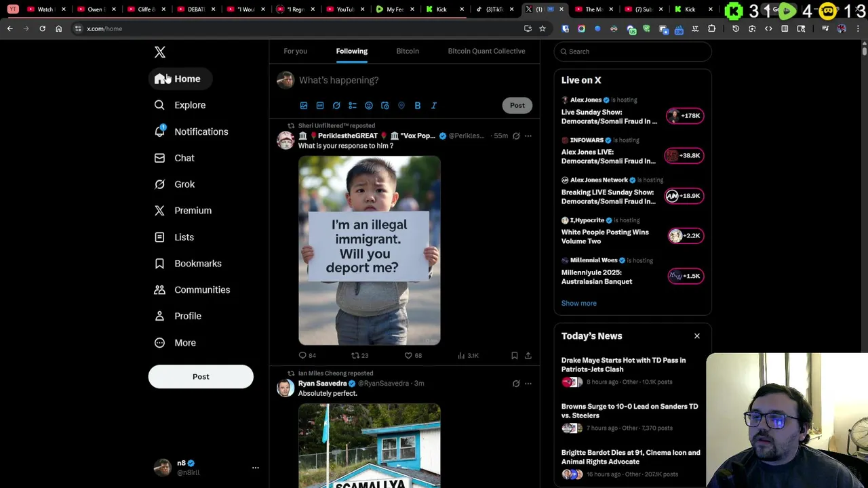Click the browser home button
Viewport: 868px width, 488px height.
point(58,28)
